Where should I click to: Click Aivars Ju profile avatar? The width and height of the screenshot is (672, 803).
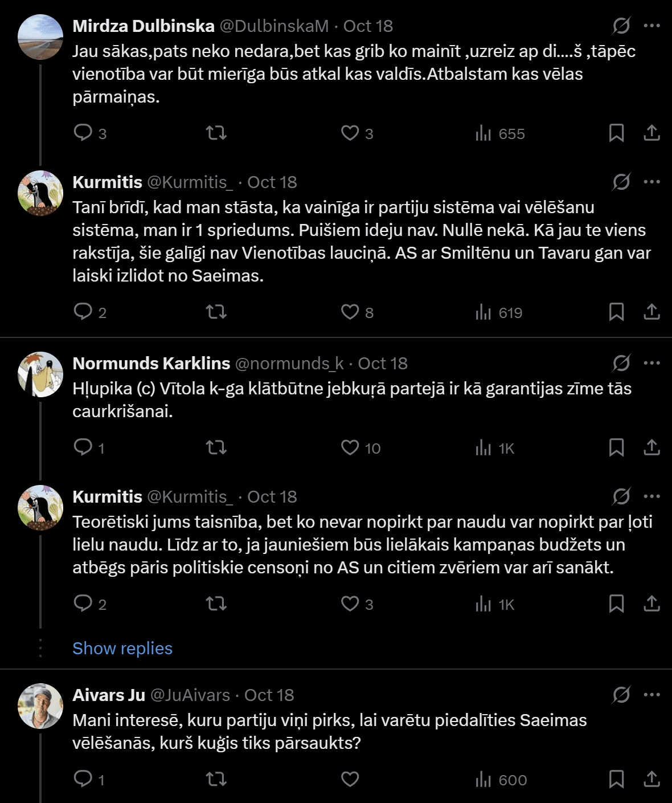pos(40,706)
